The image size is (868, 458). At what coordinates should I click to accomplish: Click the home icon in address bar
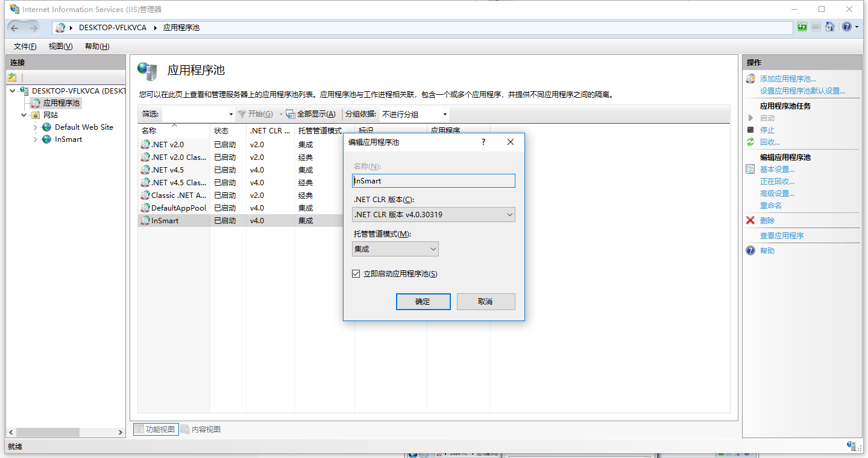point(830,27)
